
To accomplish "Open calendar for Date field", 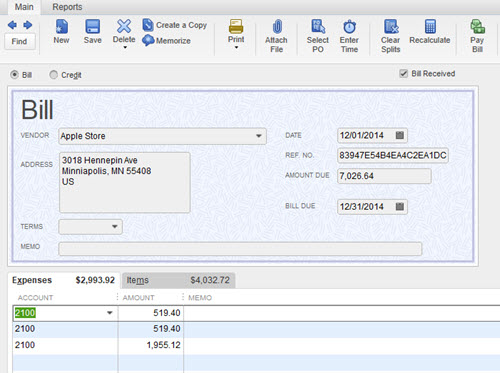I will [400, 135].
